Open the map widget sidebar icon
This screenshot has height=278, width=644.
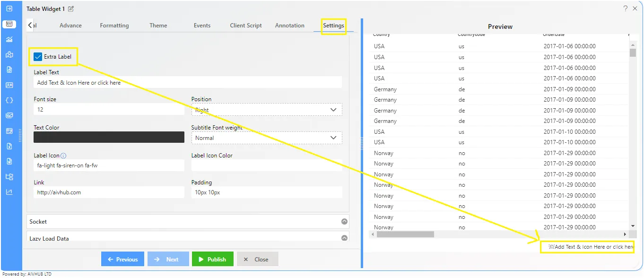point(9,54)
